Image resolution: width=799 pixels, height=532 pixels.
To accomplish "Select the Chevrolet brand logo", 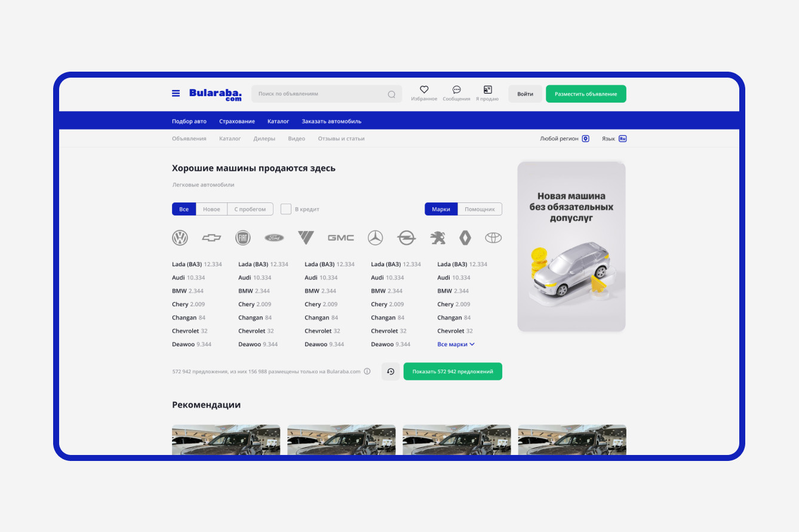I will click(211, 238).
